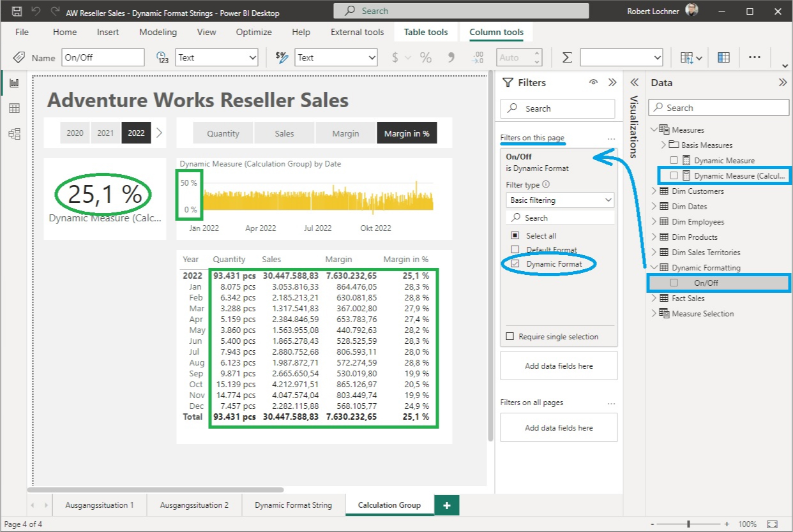This screenshot has width=793, height=532.
Task: Click the sort by column icon
Action: (691, 57)
